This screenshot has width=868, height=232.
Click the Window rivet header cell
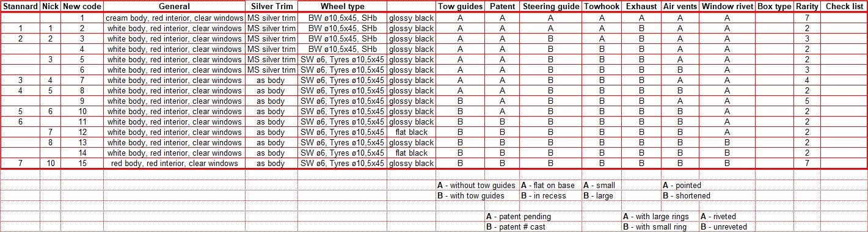pos(727,6)
